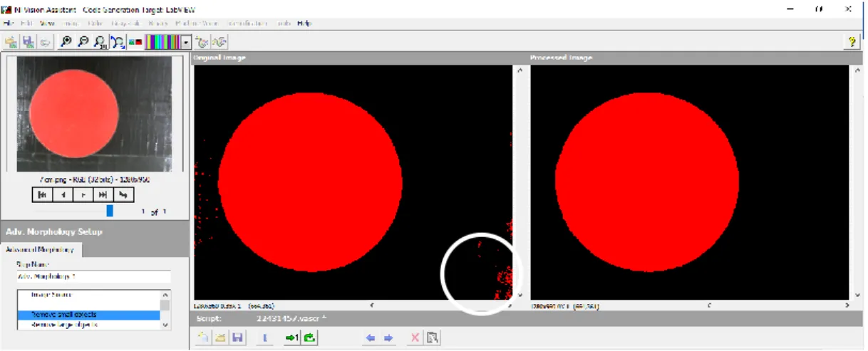Screen dimensions: 868x351
Task: Go to previous image
Action: tap(63, 194)
